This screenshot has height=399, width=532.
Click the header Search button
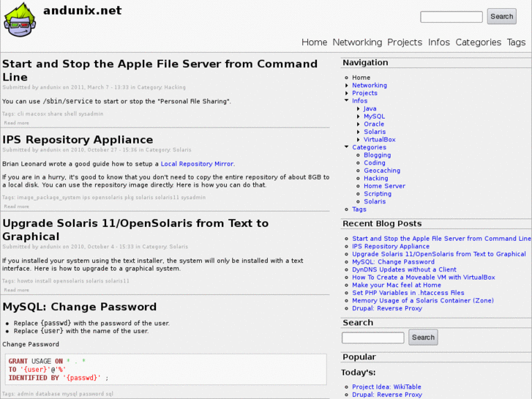(501, 16)
